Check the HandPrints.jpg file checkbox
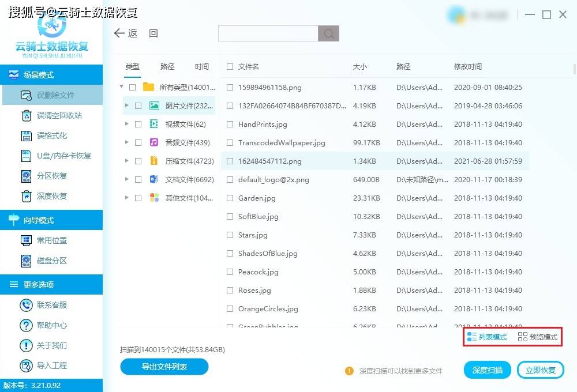The height and width of the screenshot is (392, 577). tap(230, 125)
